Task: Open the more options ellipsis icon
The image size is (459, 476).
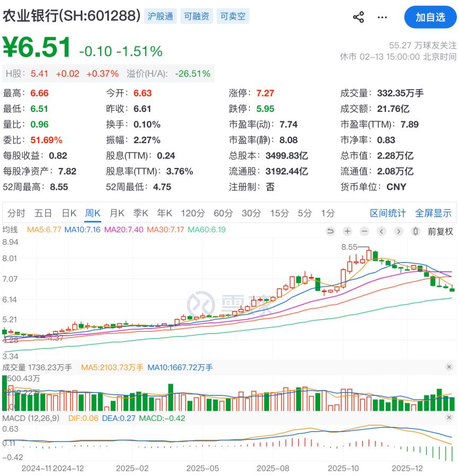Action: click(382, 17)
